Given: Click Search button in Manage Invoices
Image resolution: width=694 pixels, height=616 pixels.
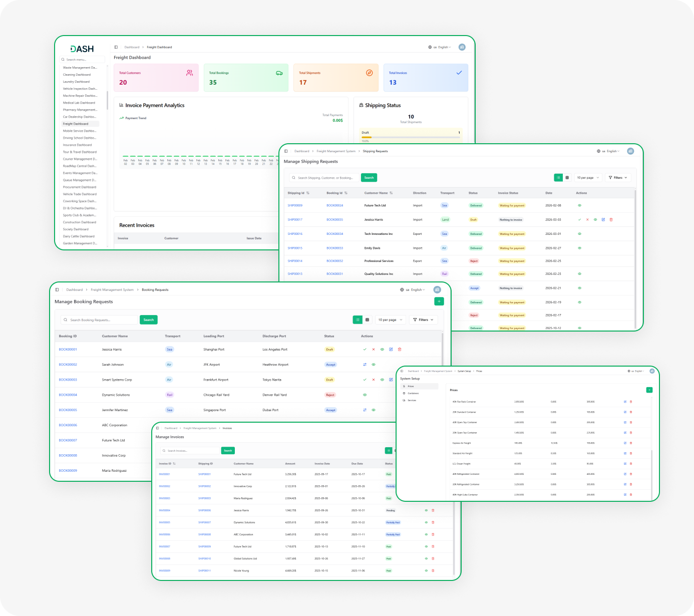Looking at the screenshot, I should [x=228, y=451].
